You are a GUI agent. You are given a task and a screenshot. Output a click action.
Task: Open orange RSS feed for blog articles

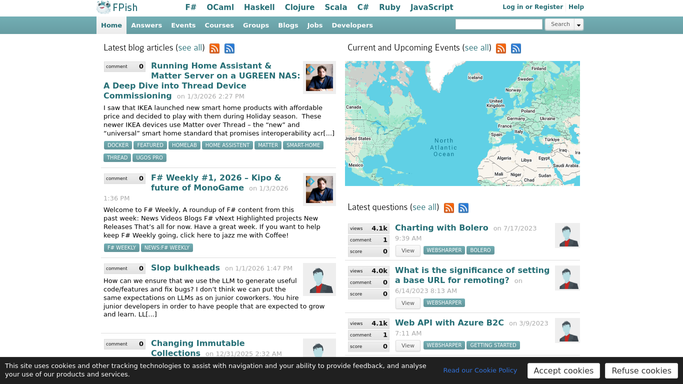point(214,48)
